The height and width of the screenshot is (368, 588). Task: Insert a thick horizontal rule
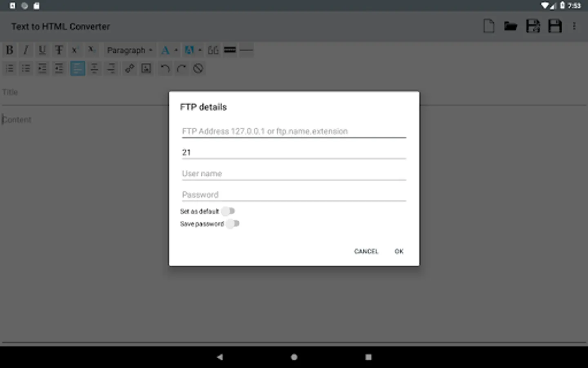[230, 50]
